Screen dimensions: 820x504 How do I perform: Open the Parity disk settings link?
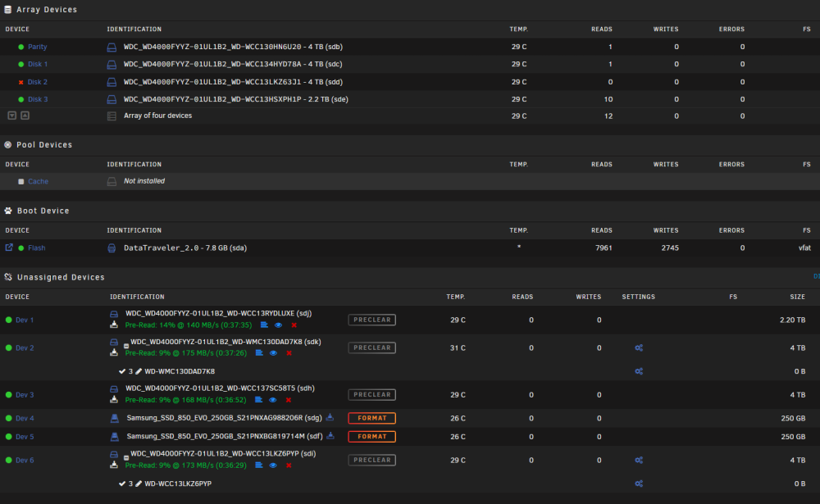(37, 47)
